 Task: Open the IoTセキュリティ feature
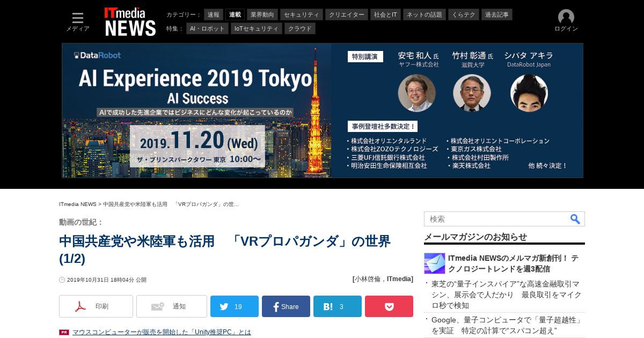click(257, 28)
